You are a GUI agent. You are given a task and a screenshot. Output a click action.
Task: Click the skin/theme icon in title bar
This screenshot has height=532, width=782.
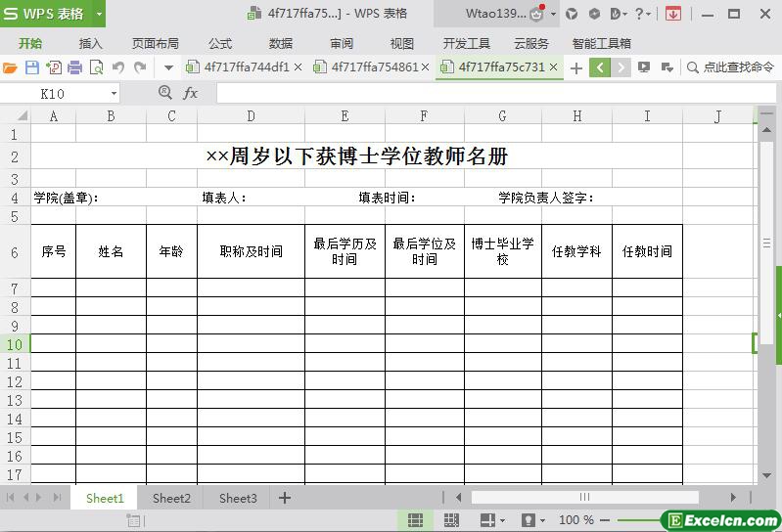point(572,14)
